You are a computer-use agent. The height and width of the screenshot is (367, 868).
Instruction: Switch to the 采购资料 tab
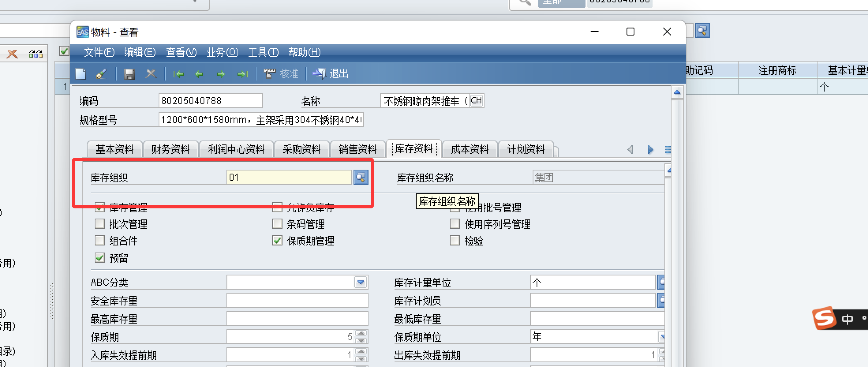pyautogui.click(x=301, y=149)
